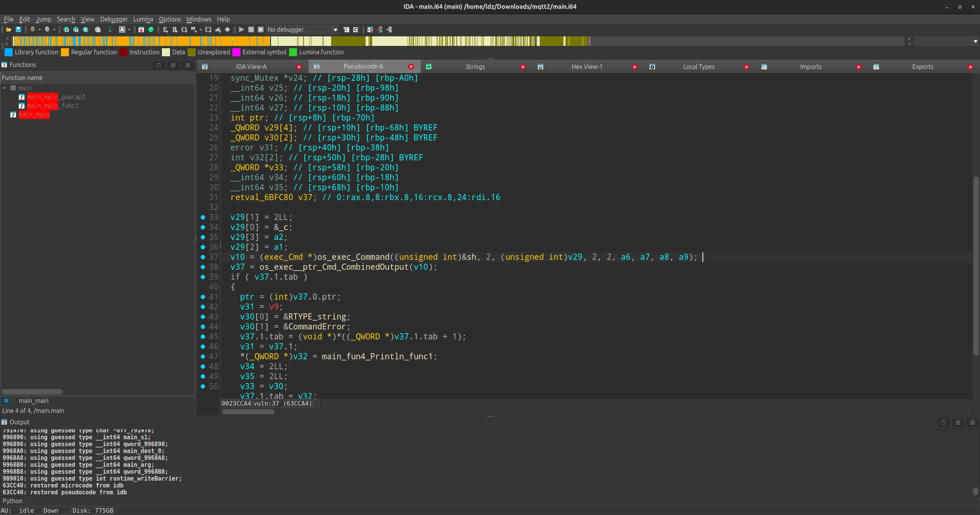Select main_main_func1 in the function list
This screenshot has width=980, height=515.
pyautogui.click(x=52, y=106)
